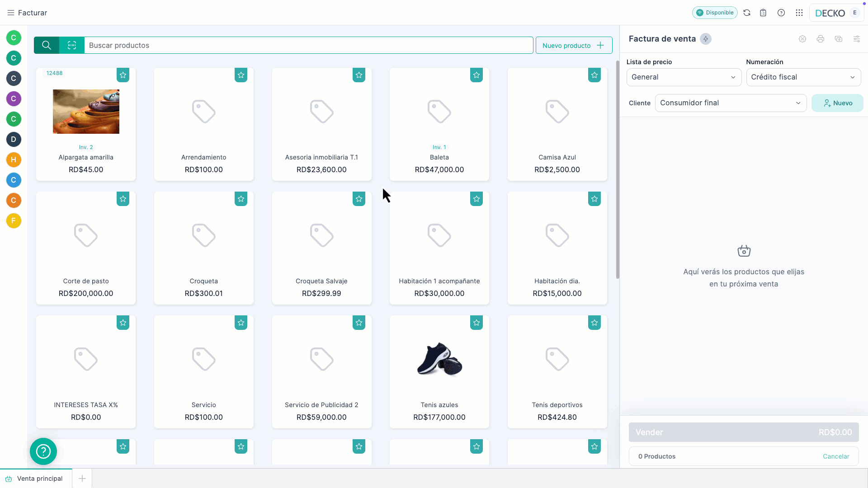The width and height of the screenshot is (868, 488).
Task: Click the print icon in Factura de venta
Action: [x=821, y=39]
